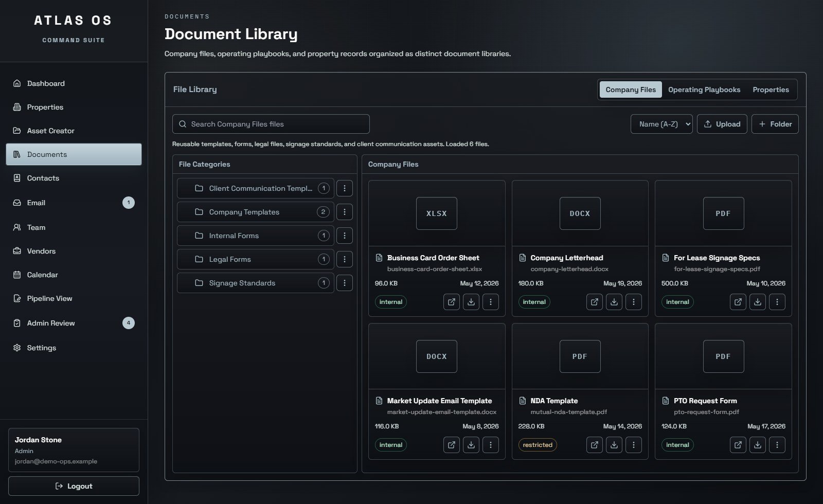This screenshot has height=504, width=823.
Task: Open options menu for Company Templates folder
Action: [x=345, y=212]
